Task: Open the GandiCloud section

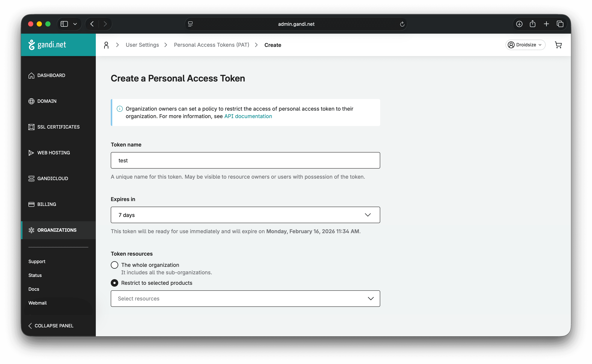Action: tap(53, 178)
